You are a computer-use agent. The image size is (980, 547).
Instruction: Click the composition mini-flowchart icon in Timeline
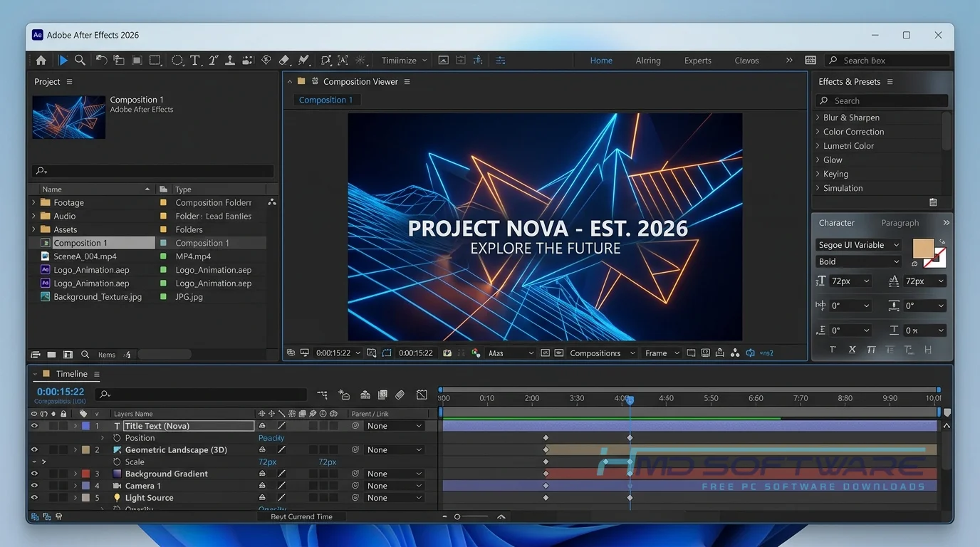coord(323,395)
